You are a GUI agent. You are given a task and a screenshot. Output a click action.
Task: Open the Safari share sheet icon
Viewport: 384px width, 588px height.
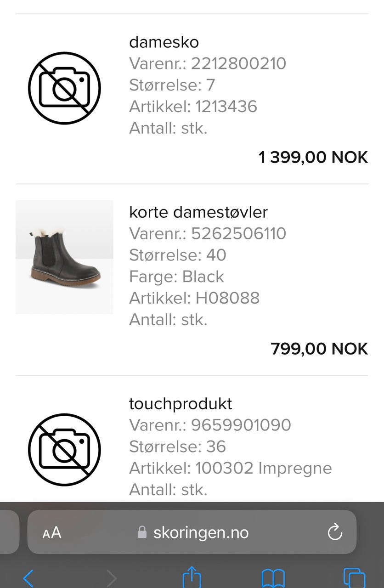[x=192, y=577]
